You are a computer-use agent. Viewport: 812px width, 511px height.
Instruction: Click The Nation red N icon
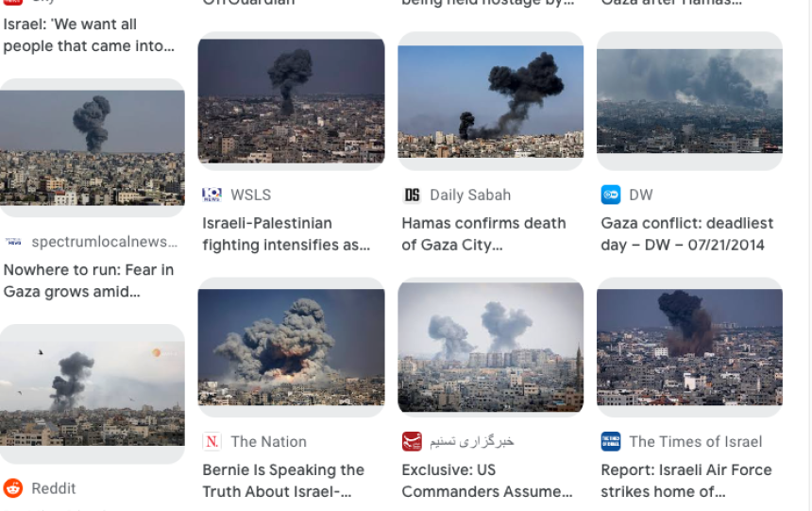(x=211, y=441)
